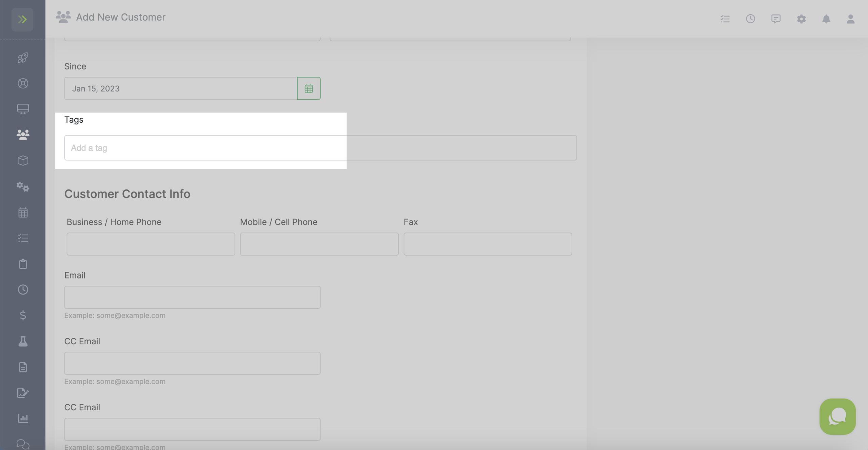
Task: Open the double gears icon in sidebar
Action: click(23, 187)
